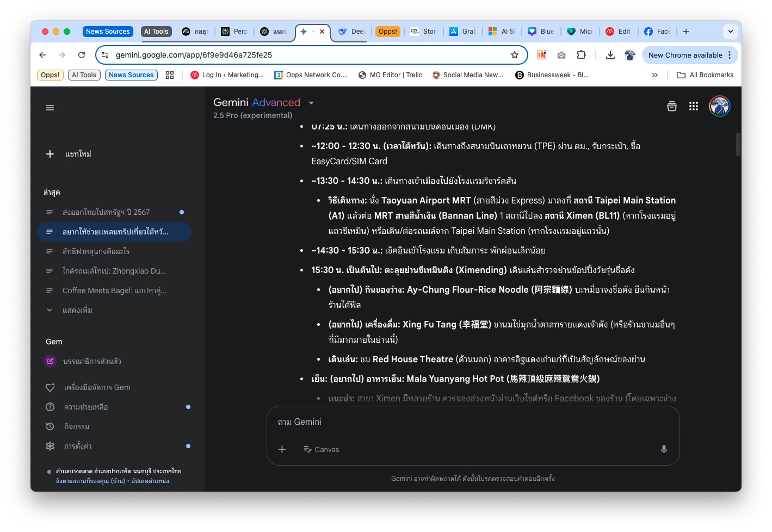Click the Ask Gemini input field
Image resolution: width=772 pixels, height=532 pixels.
coord(473,422)
